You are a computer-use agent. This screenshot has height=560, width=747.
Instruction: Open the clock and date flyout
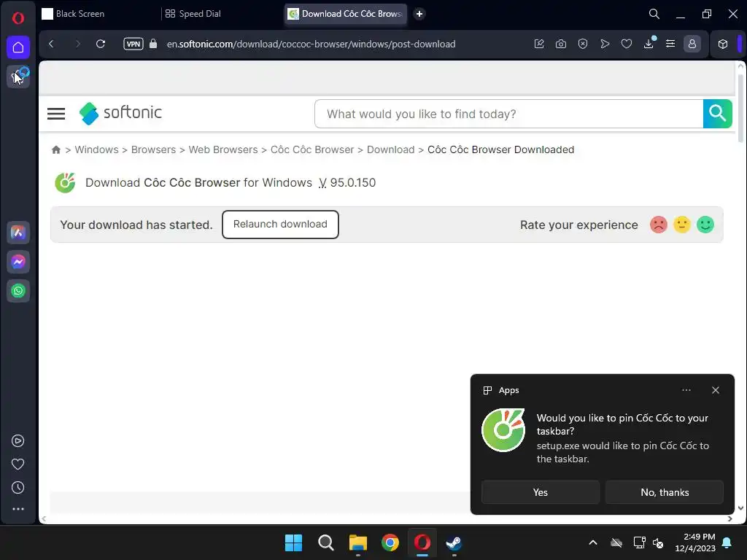695,542
